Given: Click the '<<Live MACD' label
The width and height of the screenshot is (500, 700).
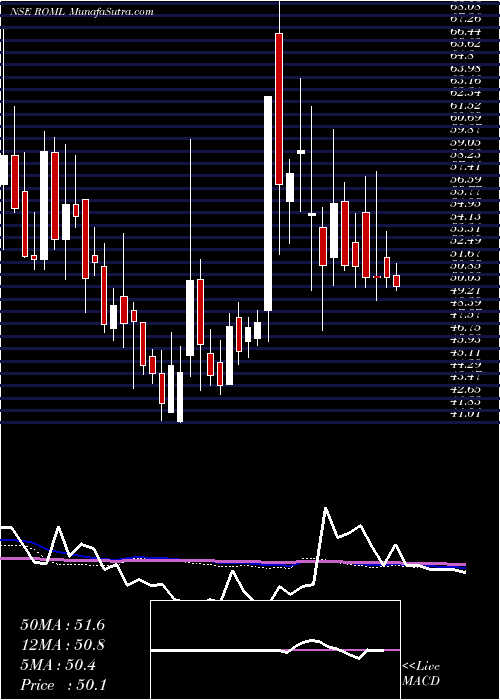Looking at the screenshot, I should click(x=421, y=674).
